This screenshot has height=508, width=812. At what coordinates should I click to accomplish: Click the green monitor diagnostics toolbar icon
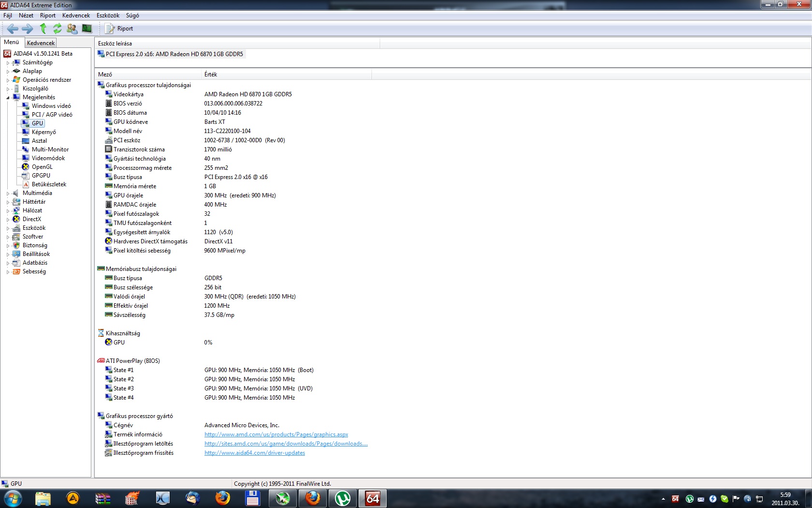[x=87, y=29]
